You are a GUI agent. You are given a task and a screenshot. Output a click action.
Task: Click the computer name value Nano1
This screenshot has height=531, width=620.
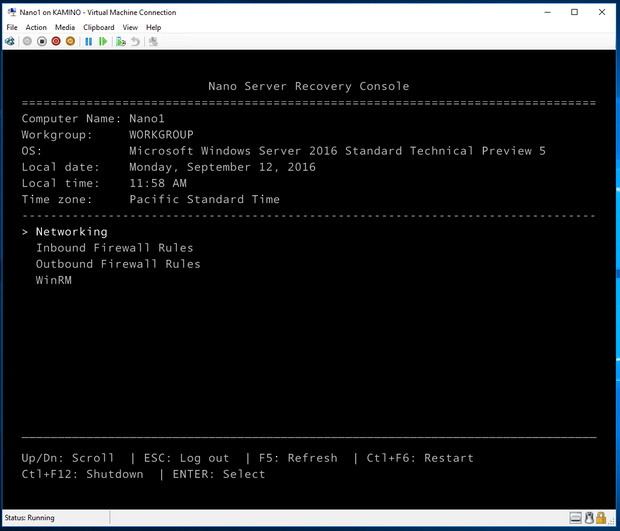[x=147, y=119]
